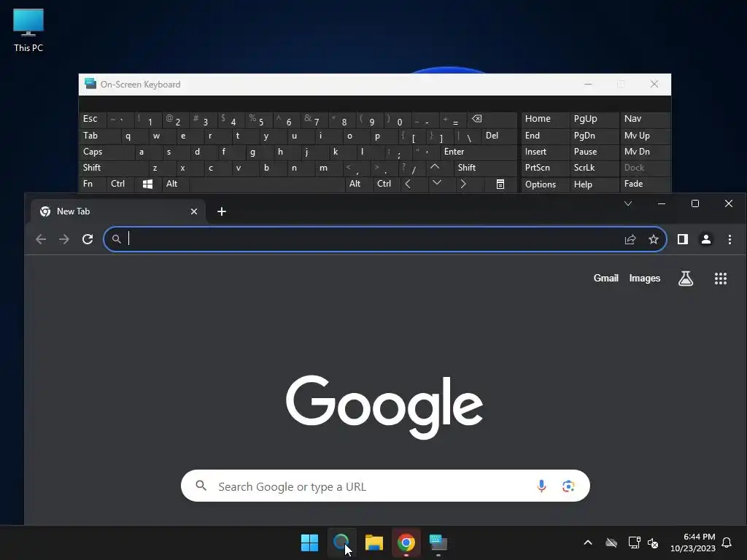
Task: Click PrtScn on the On-Screen Keyboard
Action: [x=545, y=168]
